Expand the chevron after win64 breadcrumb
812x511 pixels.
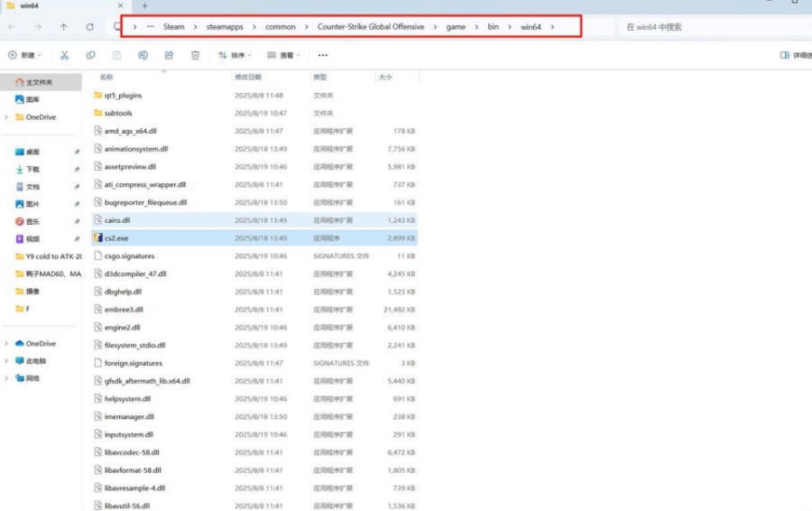click(552, 27)
